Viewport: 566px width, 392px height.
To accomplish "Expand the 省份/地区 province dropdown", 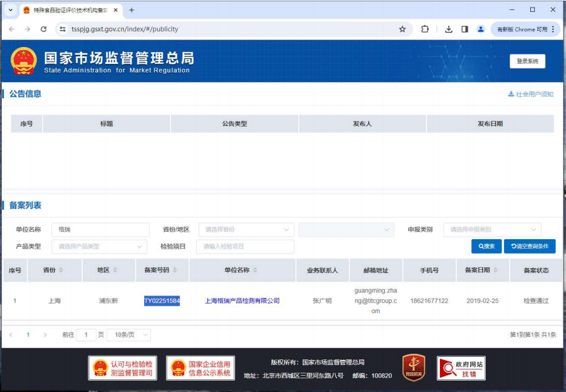I will point(246,230).
